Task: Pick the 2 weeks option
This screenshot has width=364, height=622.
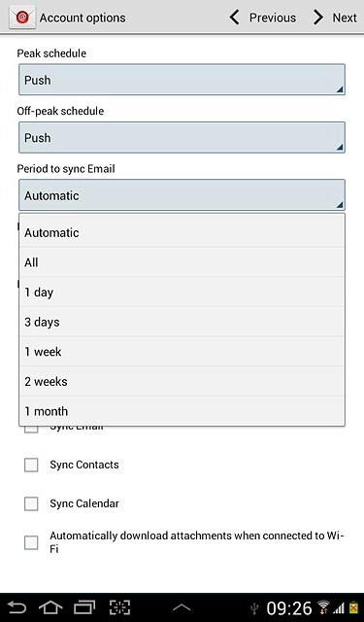Action: pos(182,381)
